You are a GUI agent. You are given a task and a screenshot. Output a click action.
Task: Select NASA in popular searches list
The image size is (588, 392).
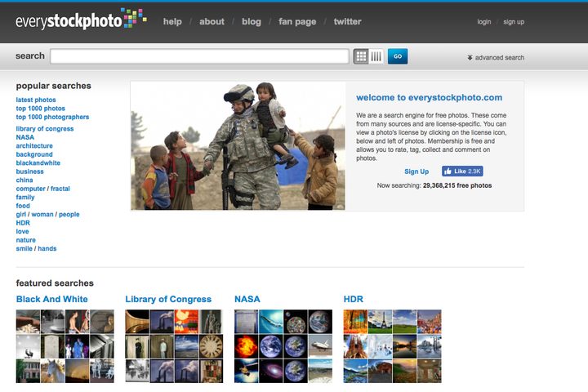click(25, 137)
